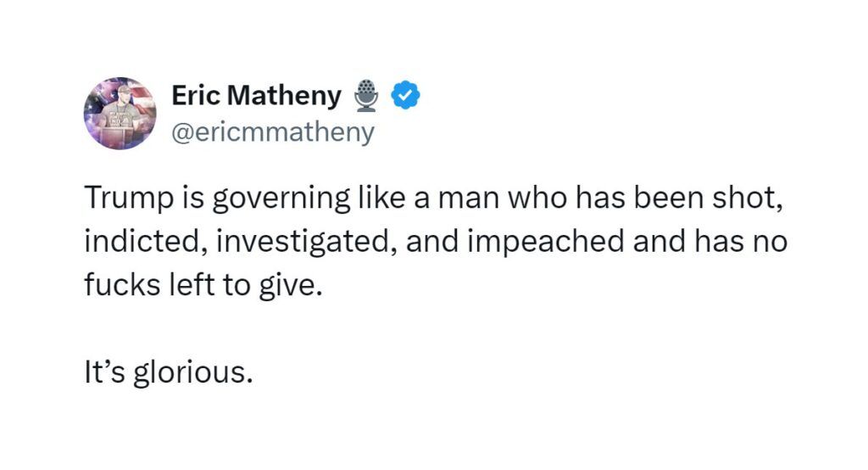Click the microphone emoji beside the name
This screenshot has height=470, width=868.
365,96
